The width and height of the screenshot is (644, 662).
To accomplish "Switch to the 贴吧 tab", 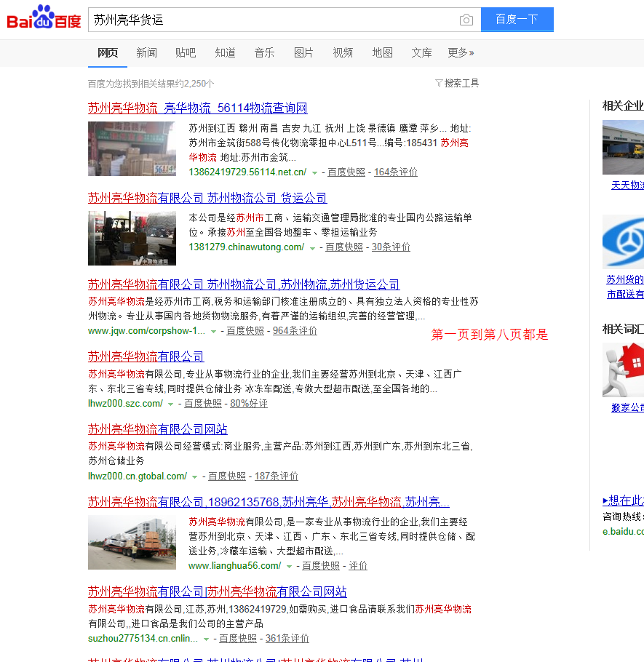I will 186,53.
